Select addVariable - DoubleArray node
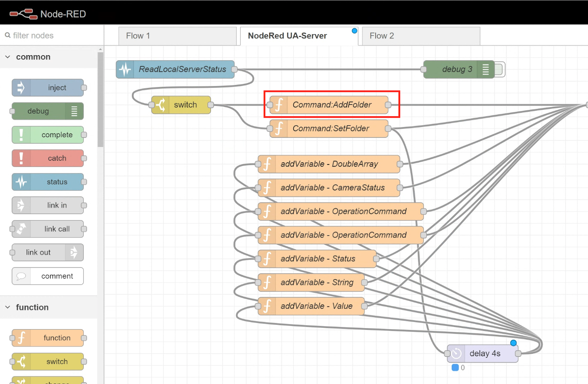The width and height of the screenshot is (588, 384). point(329,164)
